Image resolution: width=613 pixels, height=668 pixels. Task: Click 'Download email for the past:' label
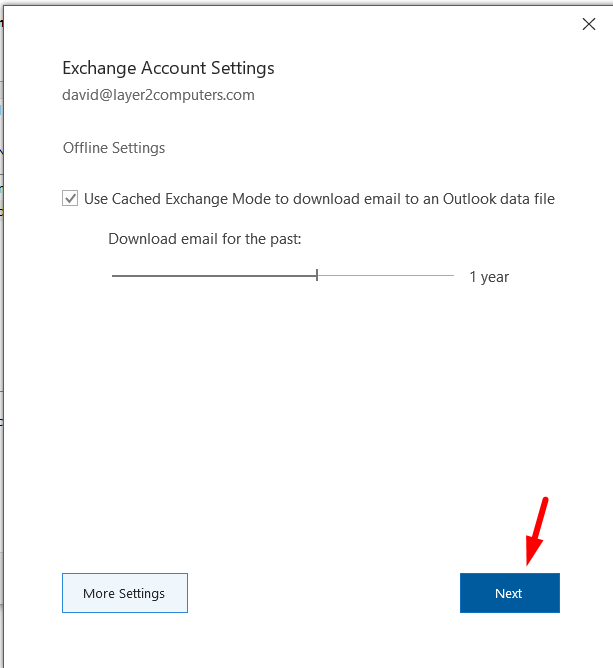pyautogui.click(x=204, y=239)
